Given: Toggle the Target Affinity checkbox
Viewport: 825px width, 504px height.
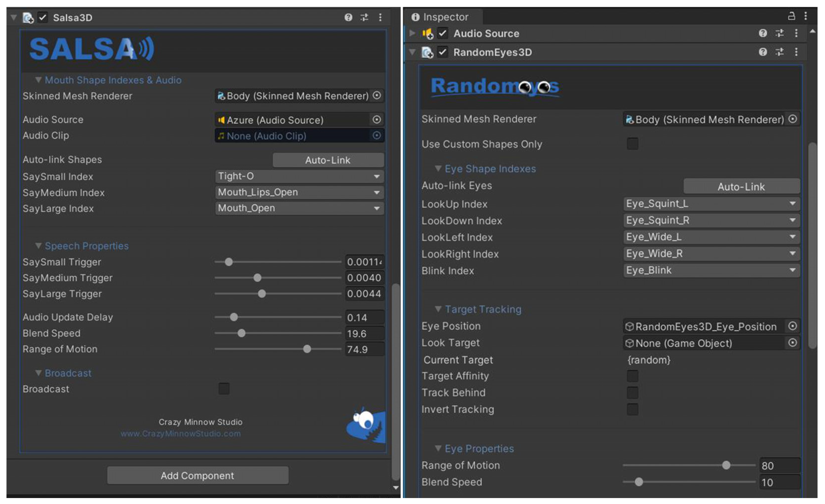Looking at the screenshot, I should click(x=632, y=376).
